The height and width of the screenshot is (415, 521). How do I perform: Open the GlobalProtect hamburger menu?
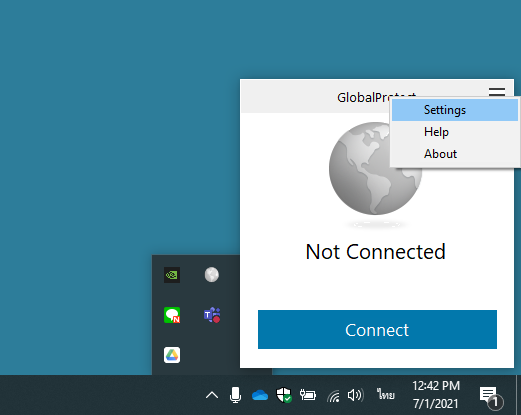(x=497, y=92)
